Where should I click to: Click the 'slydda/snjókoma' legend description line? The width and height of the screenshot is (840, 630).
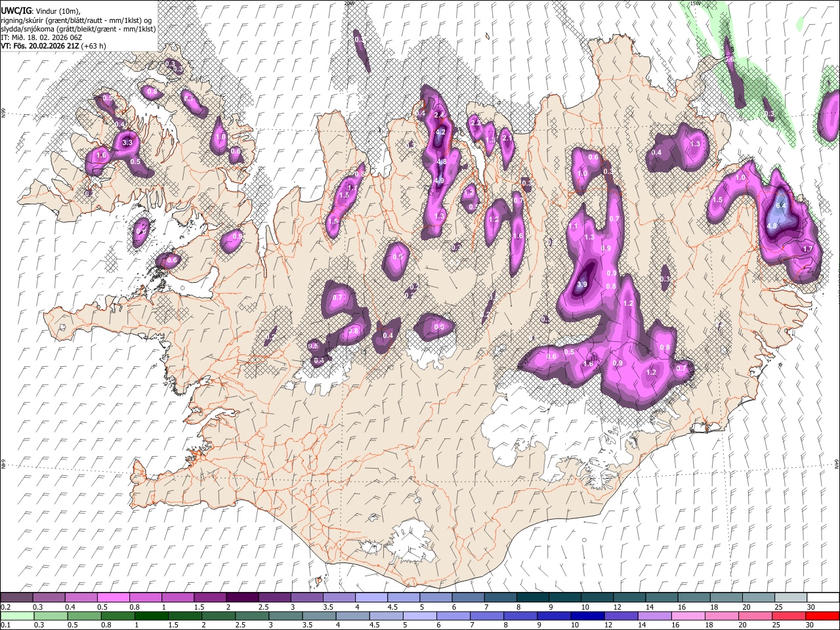coord(78,29)
